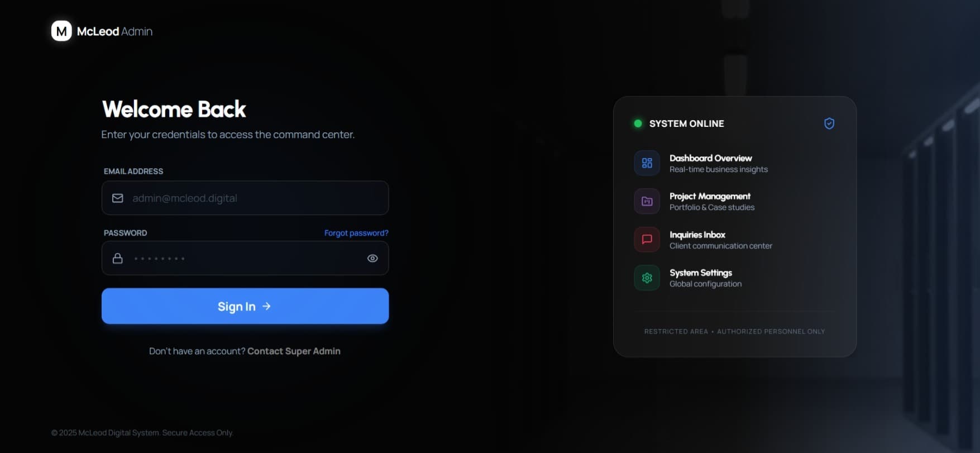Click the shield checkmark security icon
This screenshot has width=980, height=453.
coord(829,123)
